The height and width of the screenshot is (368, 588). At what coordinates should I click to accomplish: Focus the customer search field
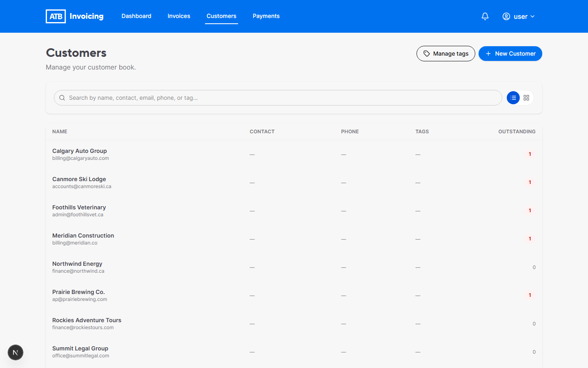tap(278, 98)
